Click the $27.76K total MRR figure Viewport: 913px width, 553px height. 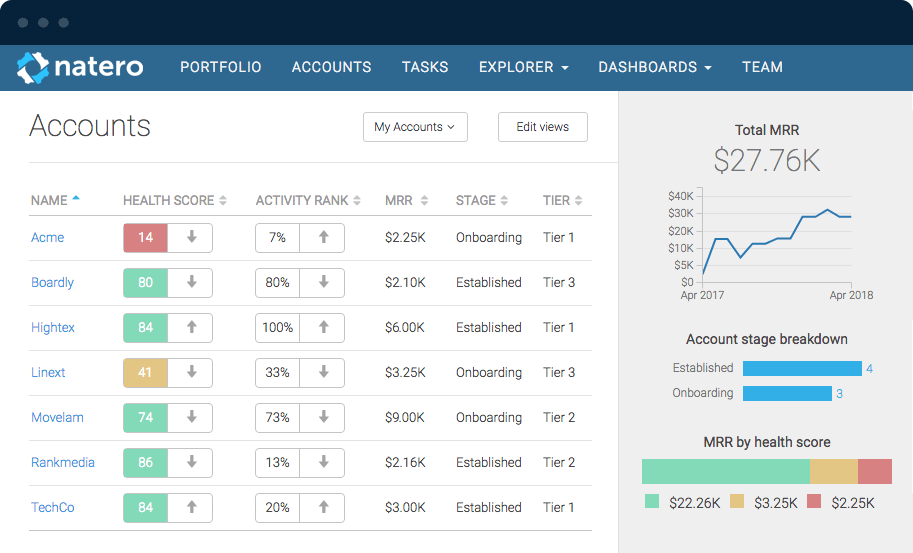[x=767, y=160]
